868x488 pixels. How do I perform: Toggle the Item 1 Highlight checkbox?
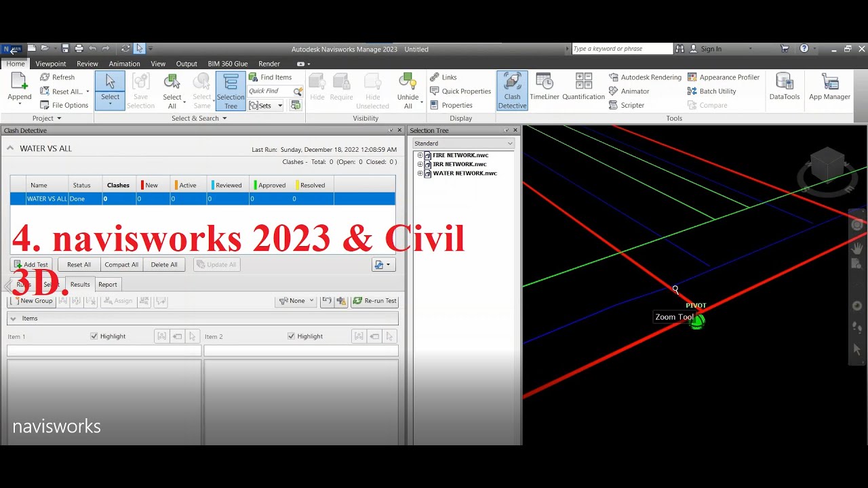(x=94, y=336)
